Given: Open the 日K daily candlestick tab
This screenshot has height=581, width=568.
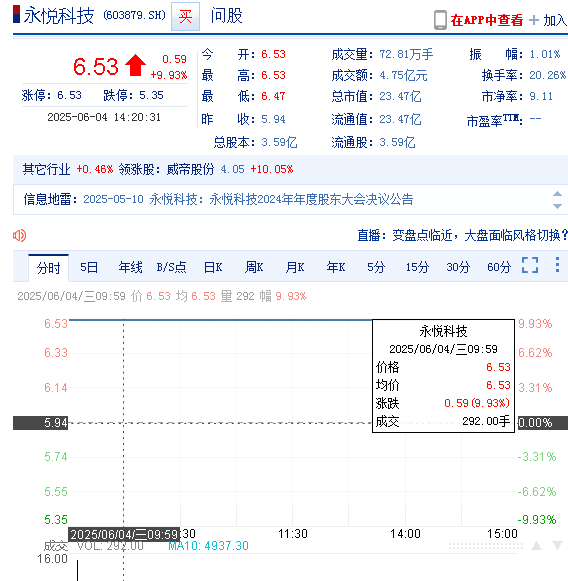Looking at the screenshot, I should 213,267.
